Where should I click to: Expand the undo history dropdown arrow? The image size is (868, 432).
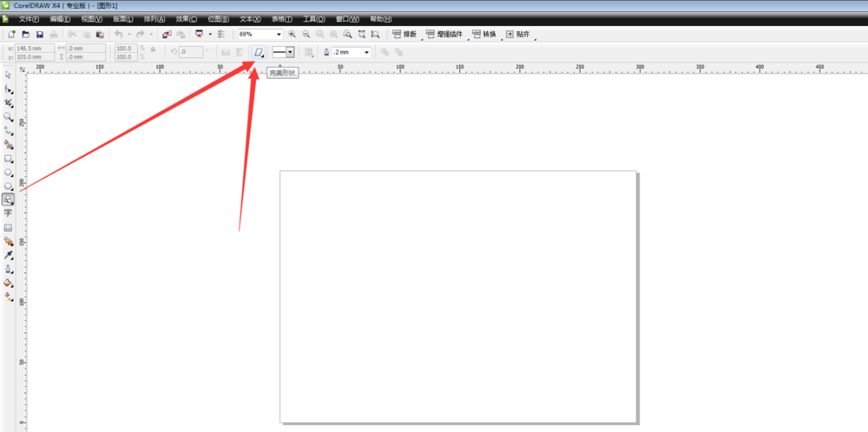coord(129,35)
